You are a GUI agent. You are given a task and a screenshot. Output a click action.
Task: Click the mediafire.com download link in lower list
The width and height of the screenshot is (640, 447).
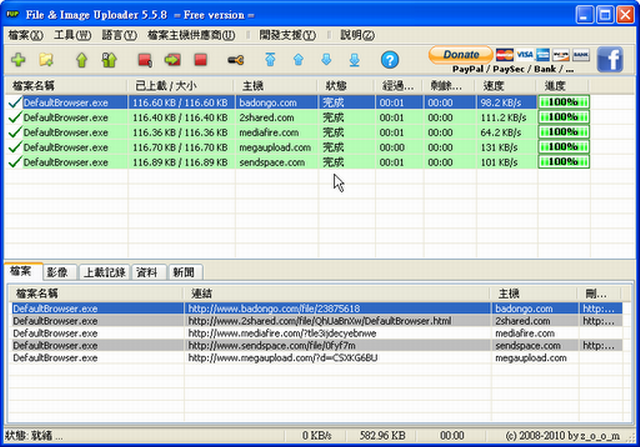click(x=282, y=333)
